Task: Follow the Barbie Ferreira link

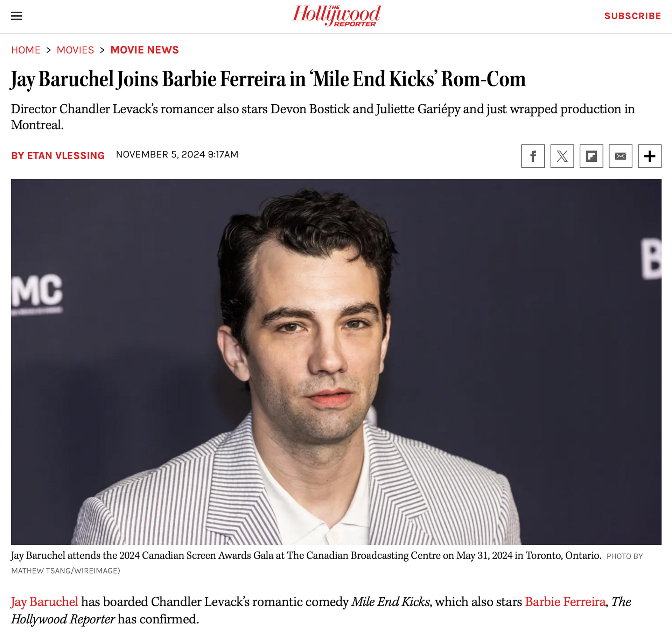Action: pos(565,602)
